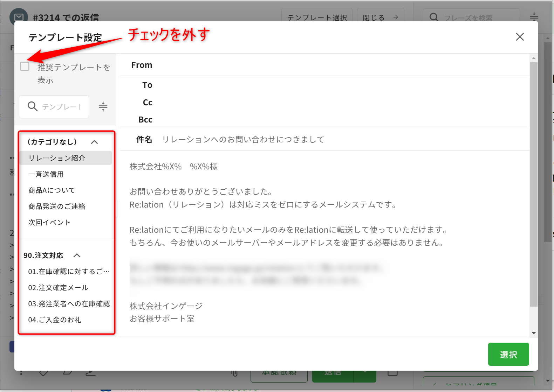Collapse the 90.注文対応 category
The width and height of the screenshot is (554, 392).
click(77, 255)
